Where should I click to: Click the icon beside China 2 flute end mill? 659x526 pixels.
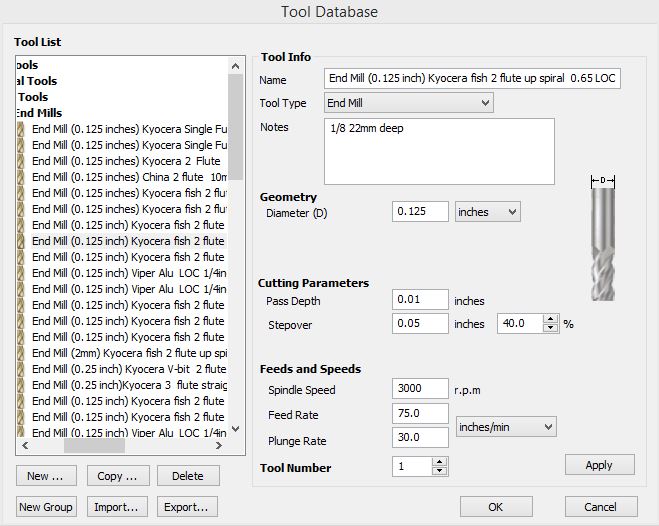tap(22, 177)
